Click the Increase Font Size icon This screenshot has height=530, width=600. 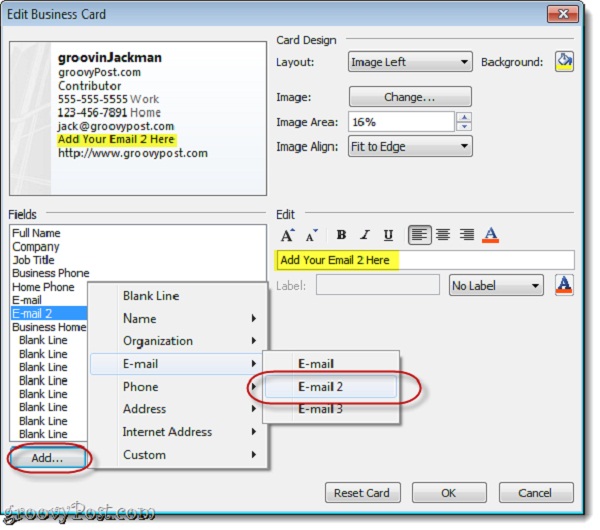pyautogui.click(x=288, y=235)
